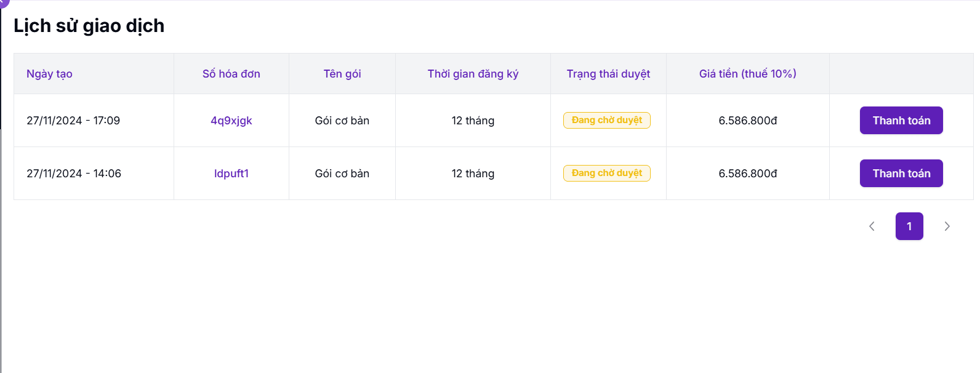Screen dimensions: 980x373
Task: Click the 27/11/2024 - 14:06 date cell
Action: click(x=74, y=174)
